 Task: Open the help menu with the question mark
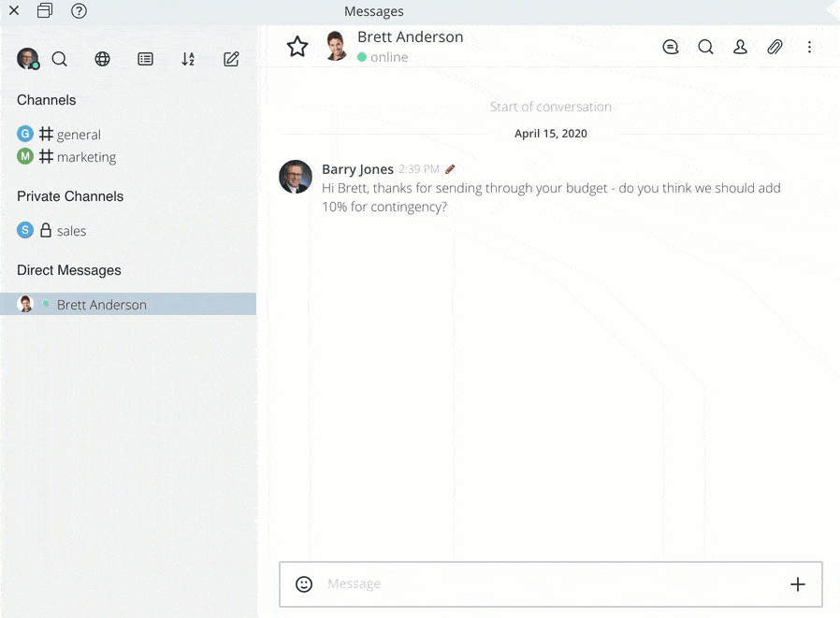point(80,11)
